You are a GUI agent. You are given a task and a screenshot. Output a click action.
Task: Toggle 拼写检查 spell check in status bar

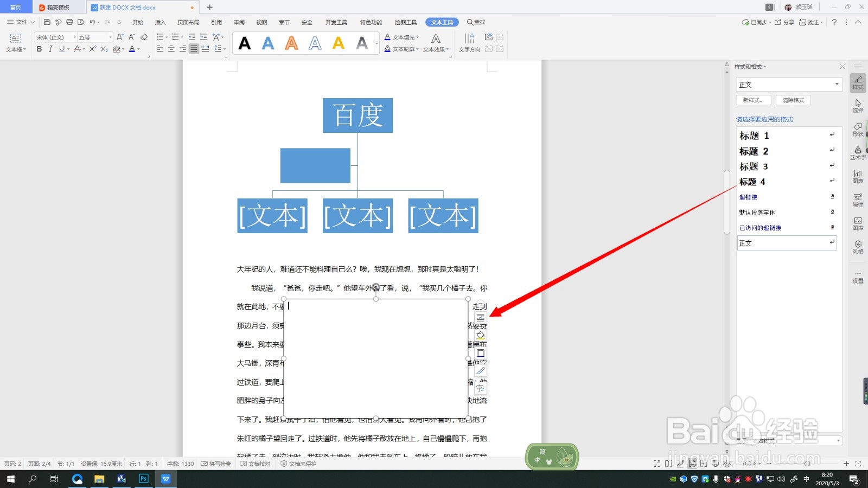(216, 464)
